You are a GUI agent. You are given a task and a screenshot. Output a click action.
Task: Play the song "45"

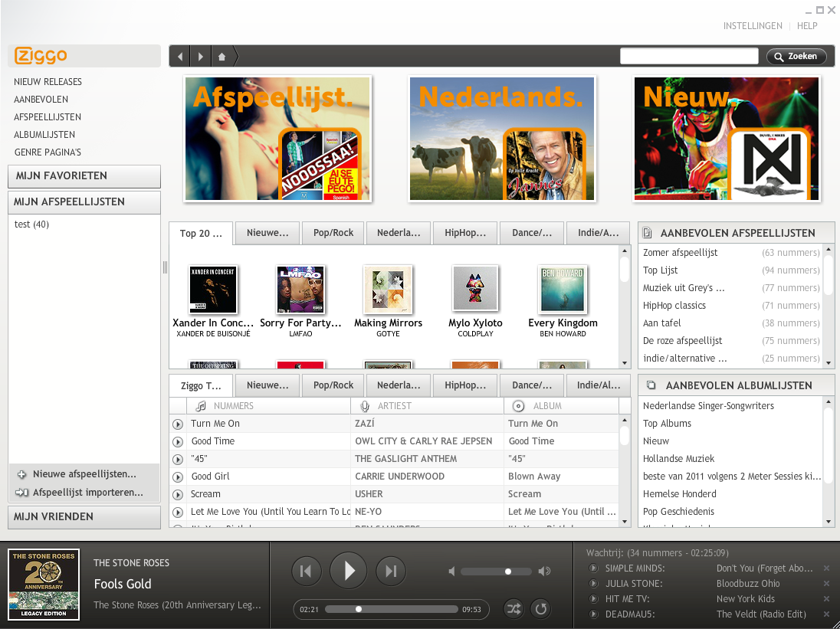point(178,460)
